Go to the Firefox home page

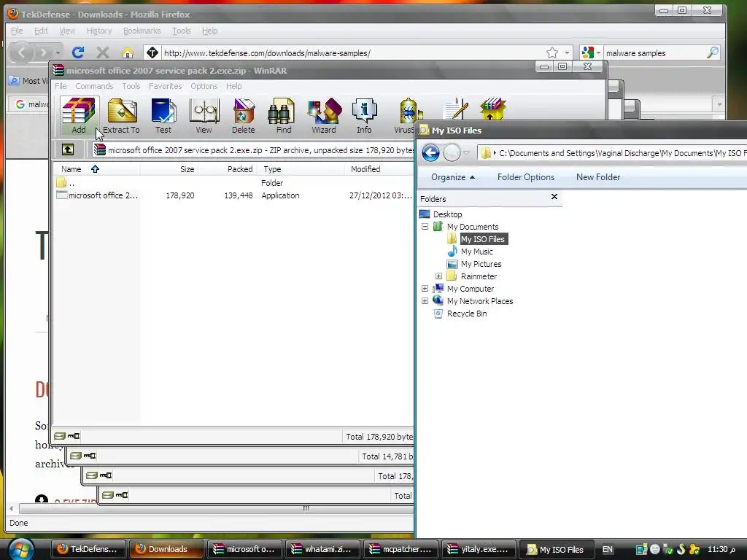(x=127, y=52)
